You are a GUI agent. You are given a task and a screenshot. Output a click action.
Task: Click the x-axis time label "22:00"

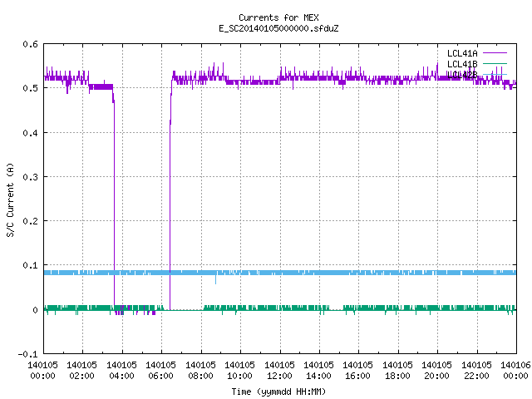click(x=476, y=376)
